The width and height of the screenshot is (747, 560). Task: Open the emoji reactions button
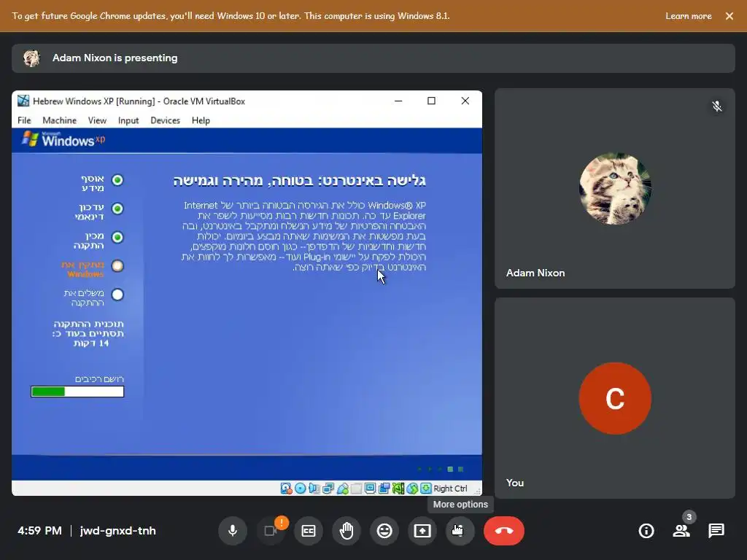click(384, 531)
